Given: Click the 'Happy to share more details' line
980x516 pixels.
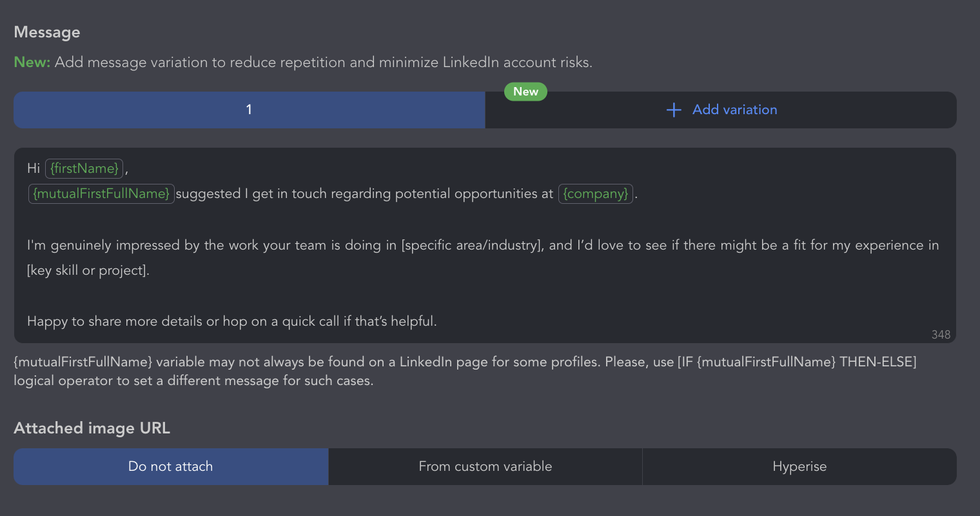Looking at the screenshot, I should (x=232, y=321).
